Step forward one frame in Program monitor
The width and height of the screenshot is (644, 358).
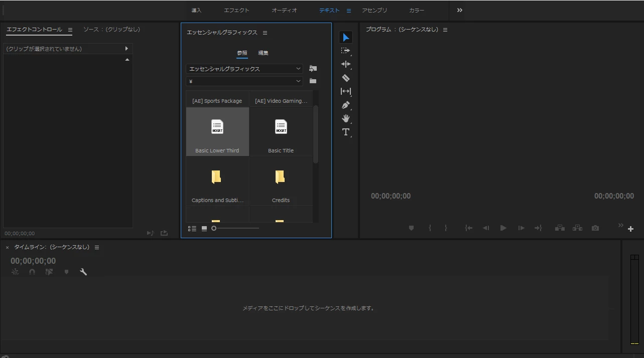tap(521, 228)
